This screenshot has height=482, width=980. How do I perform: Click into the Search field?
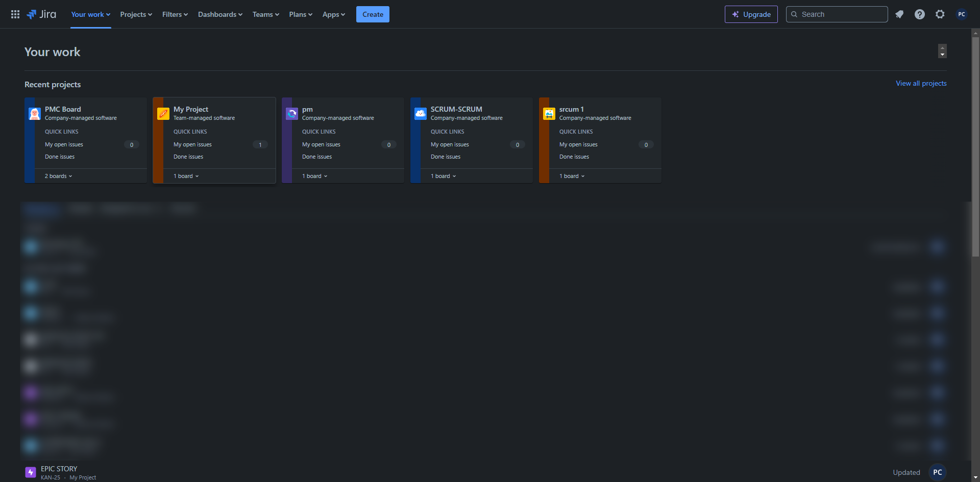[837, 14]
